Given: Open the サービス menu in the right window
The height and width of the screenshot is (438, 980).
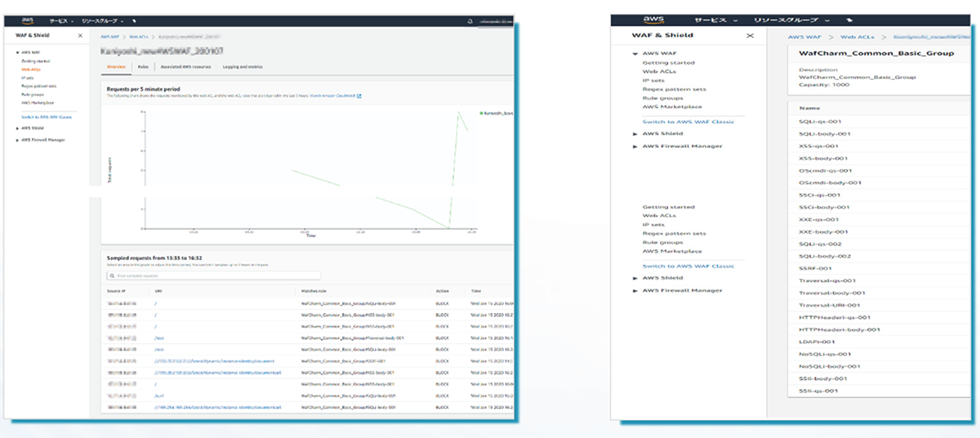Looking at the screenshot, I should point(716,20).
